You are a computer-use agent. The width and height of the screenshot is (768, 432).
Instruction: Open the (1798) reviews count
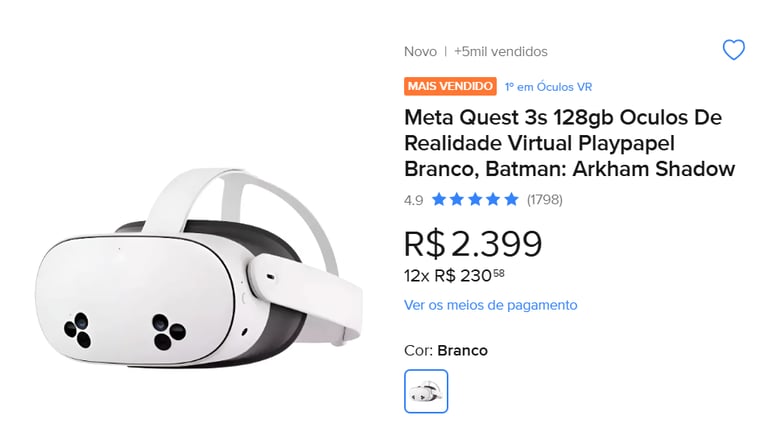[x=545, y=200]
